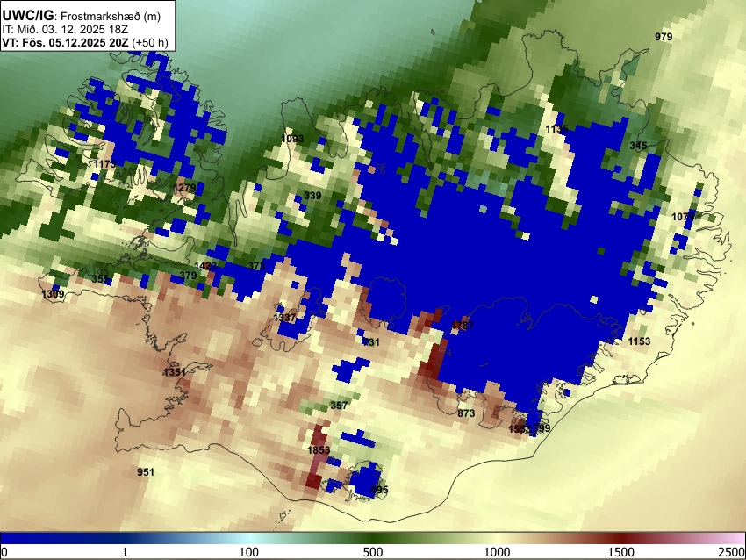This screenshot has height=560, width=746.
Task: Click the freezing level value 357
Action: coord(339,406)
